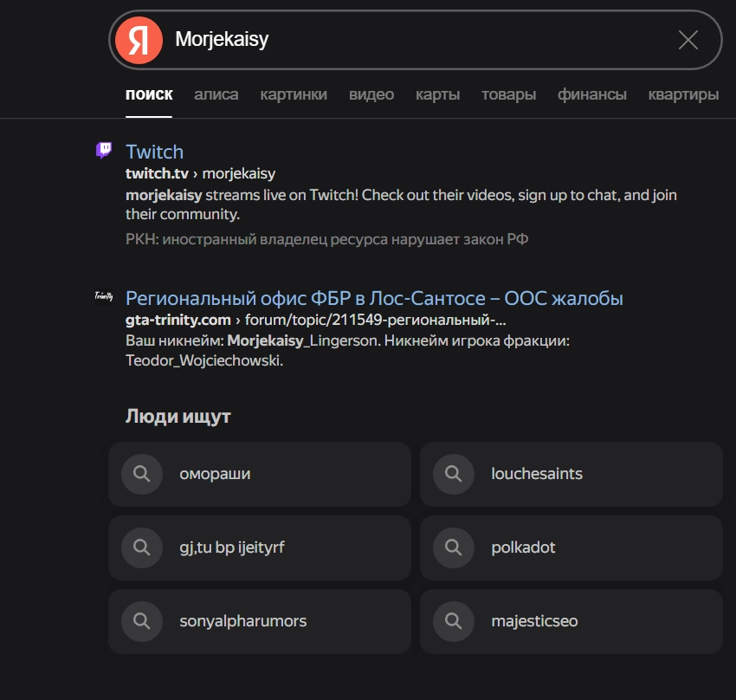Click the Trinity site favicon
Screen dimensions: 736x700
coord(104,297)
